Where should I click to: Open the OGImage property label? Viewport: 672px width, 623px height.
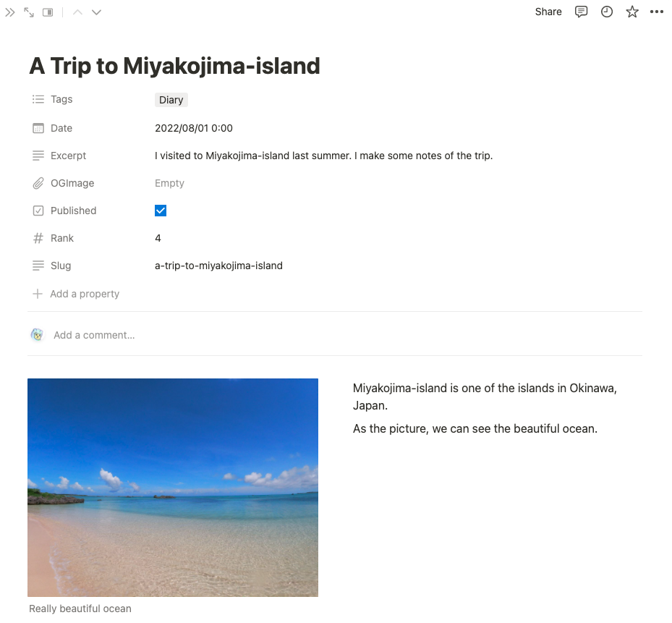pyautogui.click(x=72, y=183)
